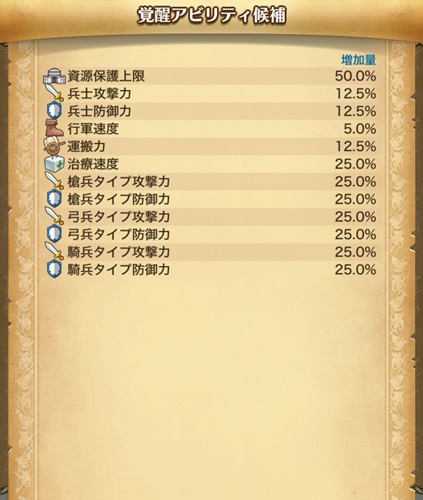Image resolution: width=423 pixels, height=500 pixels.
Task: Select the 治療速度 row label
Action: pos(93,164)
